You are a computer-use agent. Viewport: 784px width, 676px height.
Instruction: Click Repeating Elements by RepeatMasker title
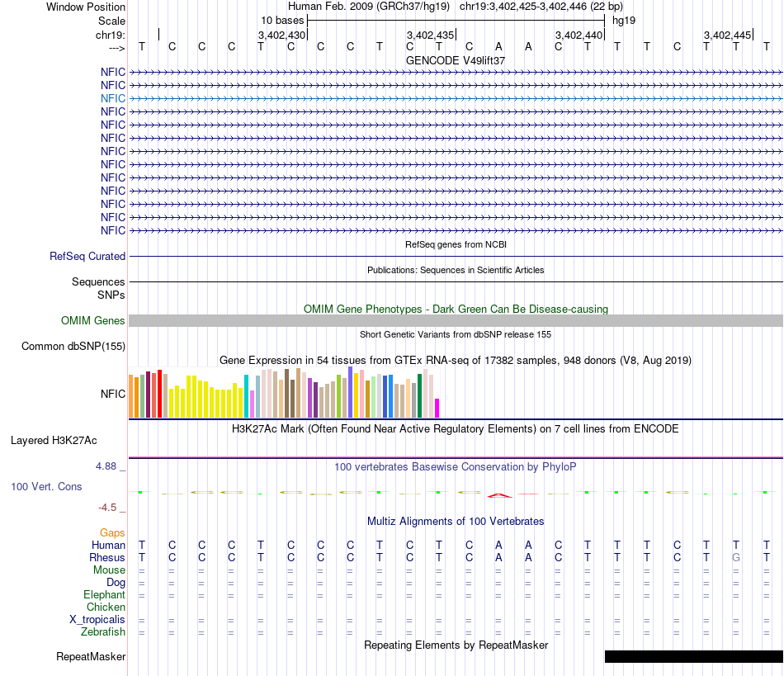[x=456, y=645]
